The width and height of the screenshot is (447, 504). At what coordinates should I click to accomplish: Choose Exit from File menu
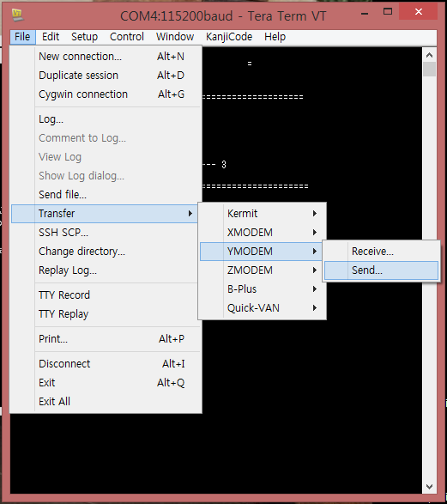(x=106, y=383)
